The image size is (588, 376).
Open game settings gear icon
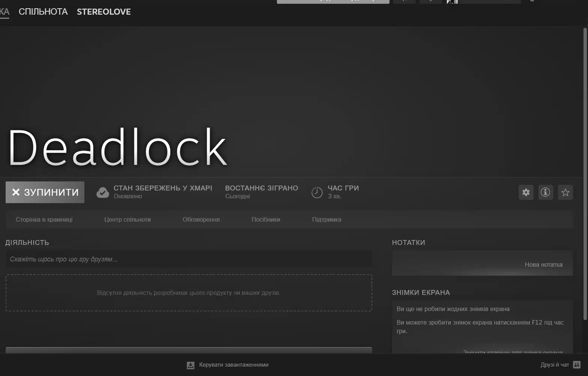point(526,192)
